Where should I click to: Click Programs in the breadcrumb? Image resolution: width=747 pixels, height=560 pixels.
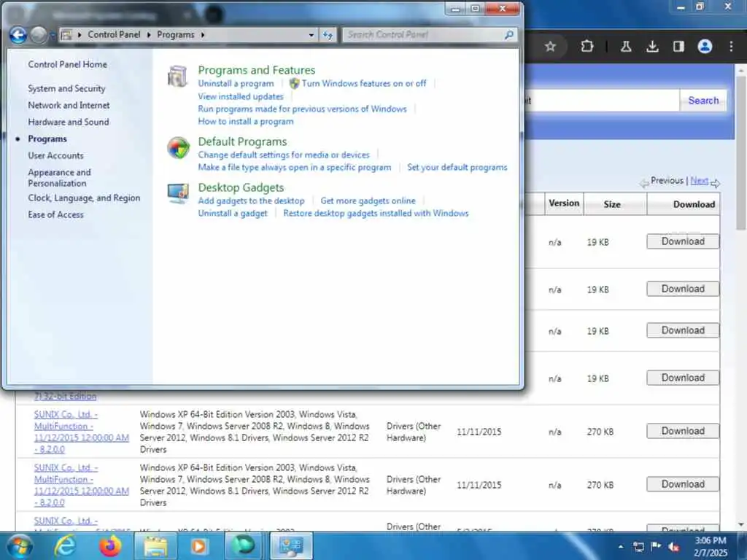[175, 35]
